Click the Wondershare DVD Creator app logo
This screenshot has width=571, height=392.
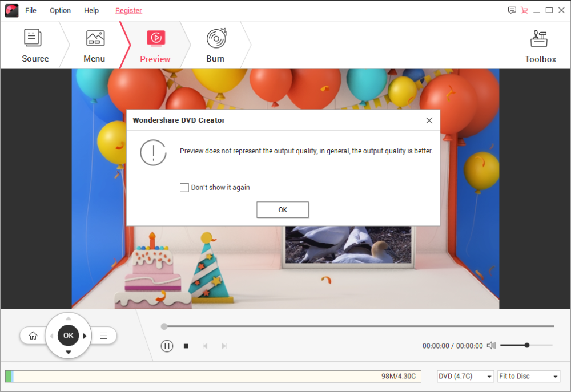[11, 10]
